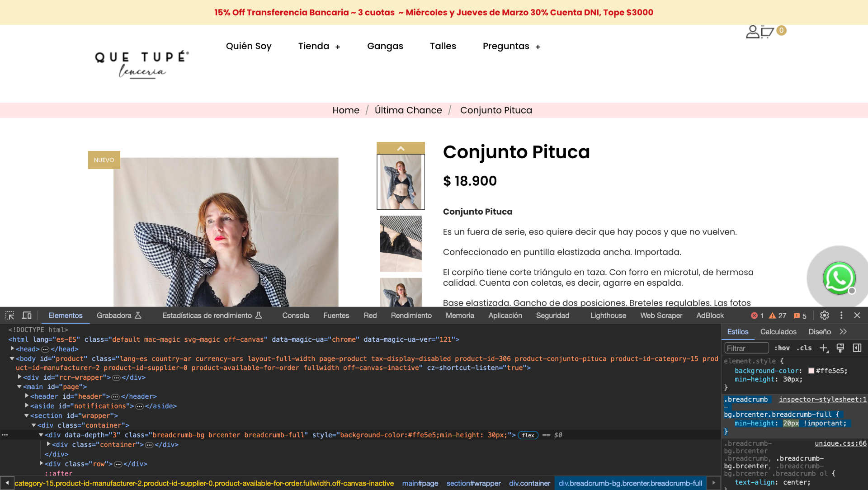868x490 pixels.
Task: Expand the header id="header" node
Action: [27, 396]
